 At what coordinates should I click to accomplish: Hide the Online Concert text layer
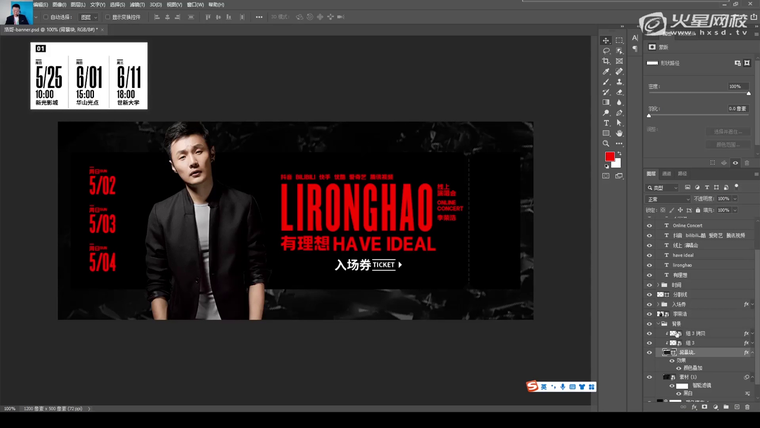[x=649, y=225]
